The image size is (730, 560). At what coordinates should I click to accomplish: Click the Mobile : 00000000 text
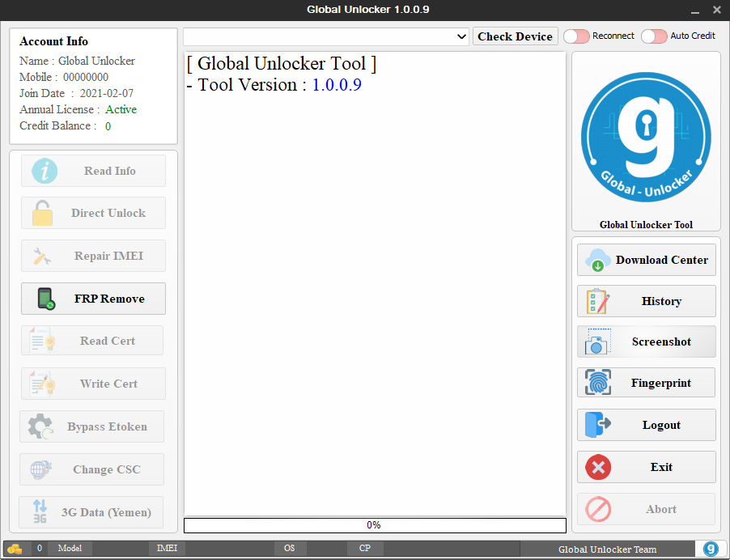pos(64,77)
